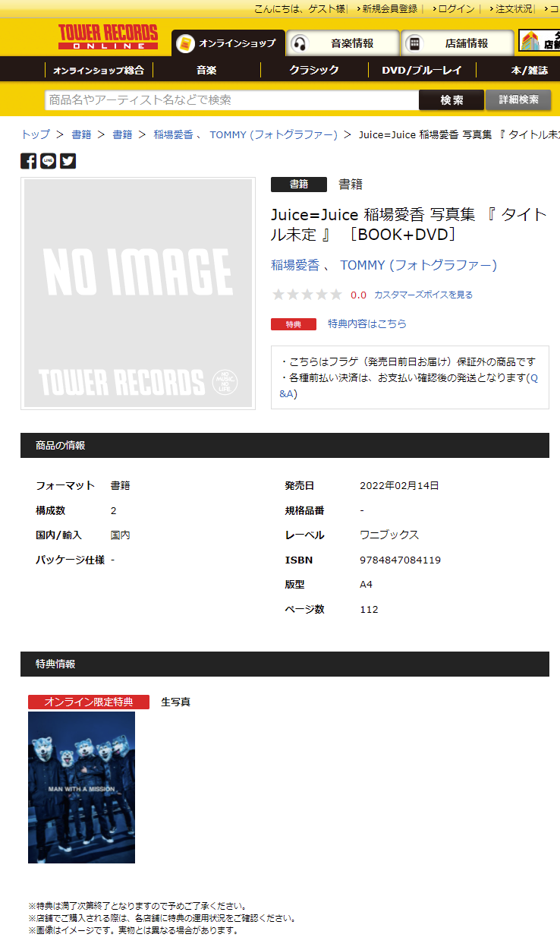This screenshot has height=950, width=560.
Task: Click the Tower Records Online logo
Action: 109,36
